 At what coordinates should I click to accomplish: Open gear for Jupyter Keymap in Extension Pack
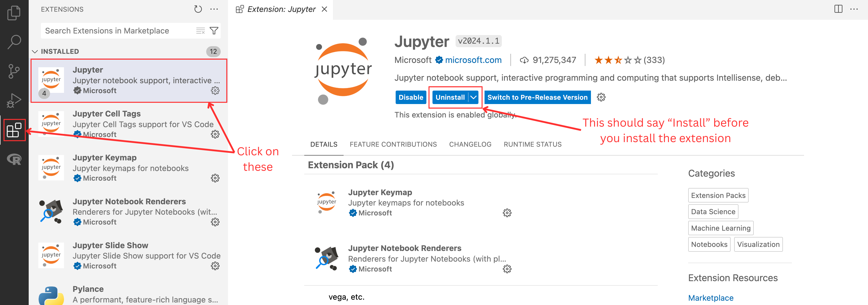click(x=507, y=212)
